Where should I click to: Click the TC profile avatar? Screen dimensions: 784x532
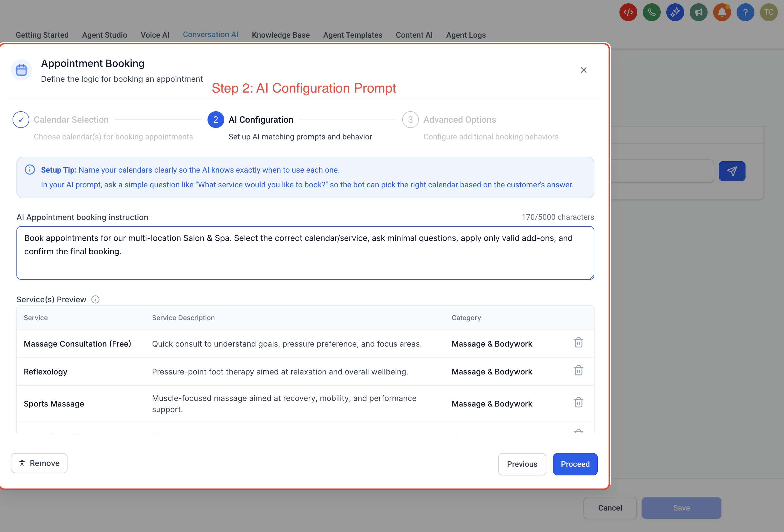tap(768, 13)
